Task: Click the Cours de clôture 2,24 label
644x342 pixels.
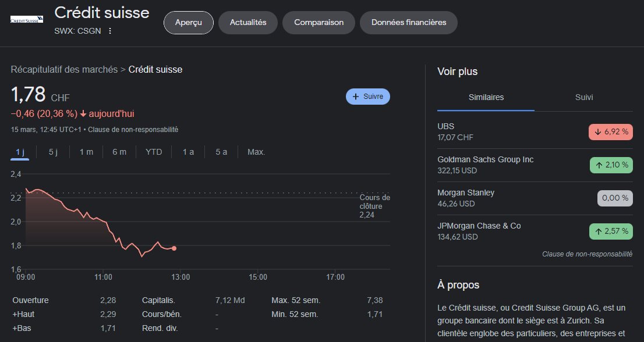Action: coord(374,206)
